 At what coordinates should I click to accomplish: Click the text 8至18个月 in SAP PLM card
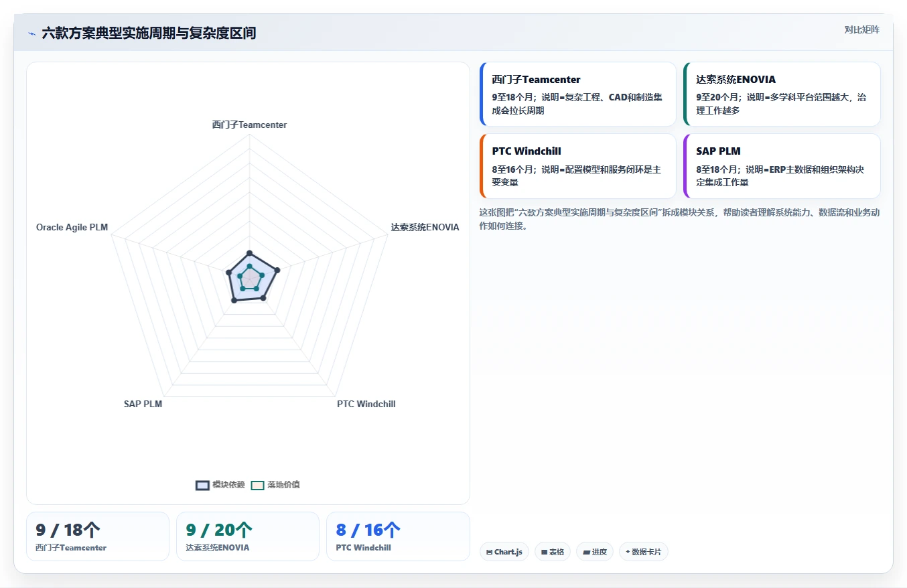717,169
